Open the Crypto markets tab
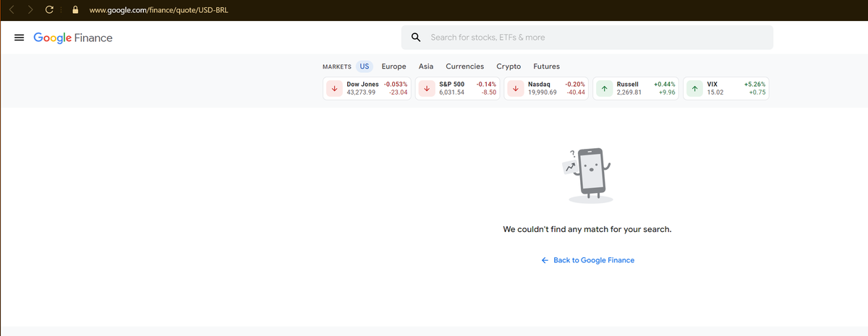This screenshot has height=336, width=868. (x=509, y=66)
